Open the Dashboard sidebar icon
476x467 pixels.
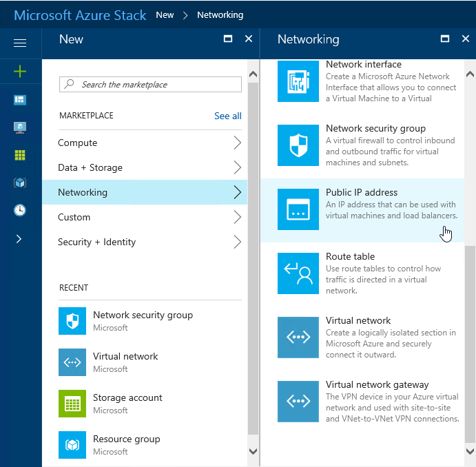pyautogui.click(x=20, y=99)
